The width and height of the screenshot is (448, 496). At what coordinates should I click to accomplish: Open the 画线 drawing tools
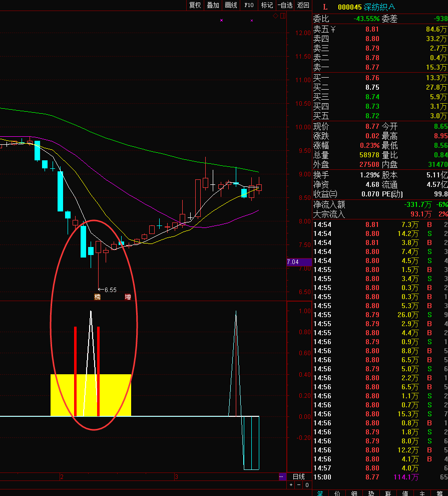pos(231,5)
